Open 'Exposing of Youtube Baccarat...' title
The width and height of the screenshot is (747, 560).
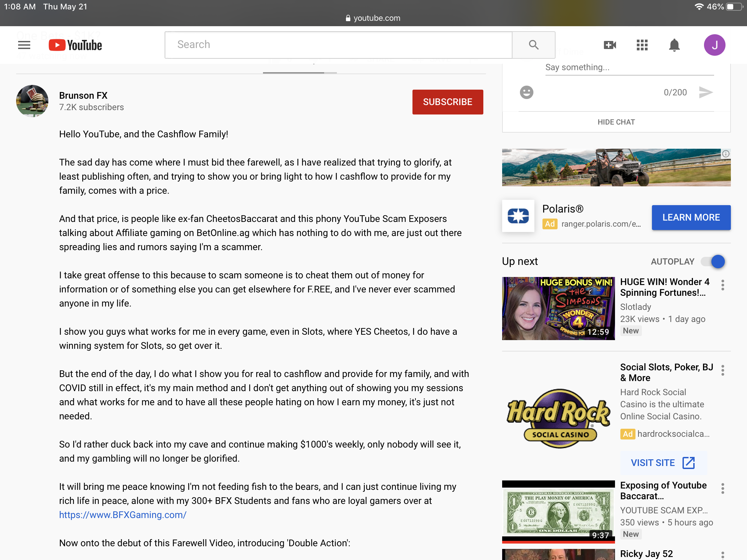click(663, 491)
